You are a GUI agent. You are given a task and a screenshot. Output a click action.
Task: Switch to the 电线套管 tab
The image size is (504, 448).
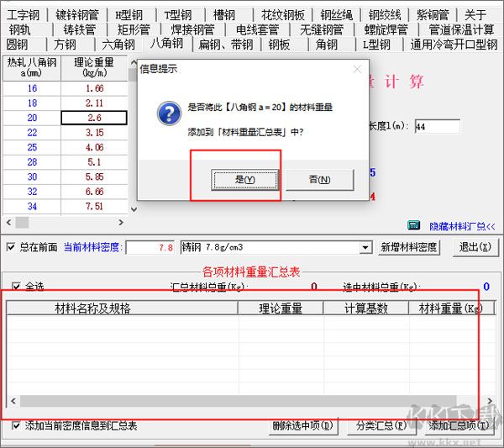point(258,30)
